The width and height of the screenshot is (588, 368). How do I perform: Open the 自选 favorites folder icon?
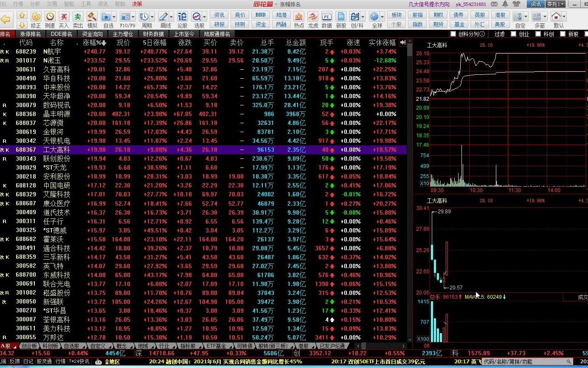(x=106, y=17)
